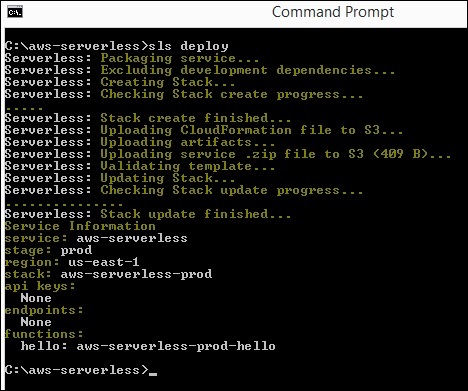Click the 'Packaging service...' output line

(132, 58)
